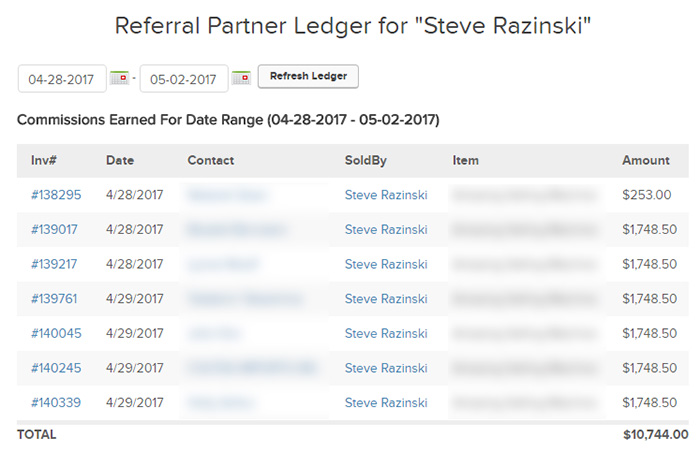
Task: Open the start date calendar picker icon
Action: [119, 78]
